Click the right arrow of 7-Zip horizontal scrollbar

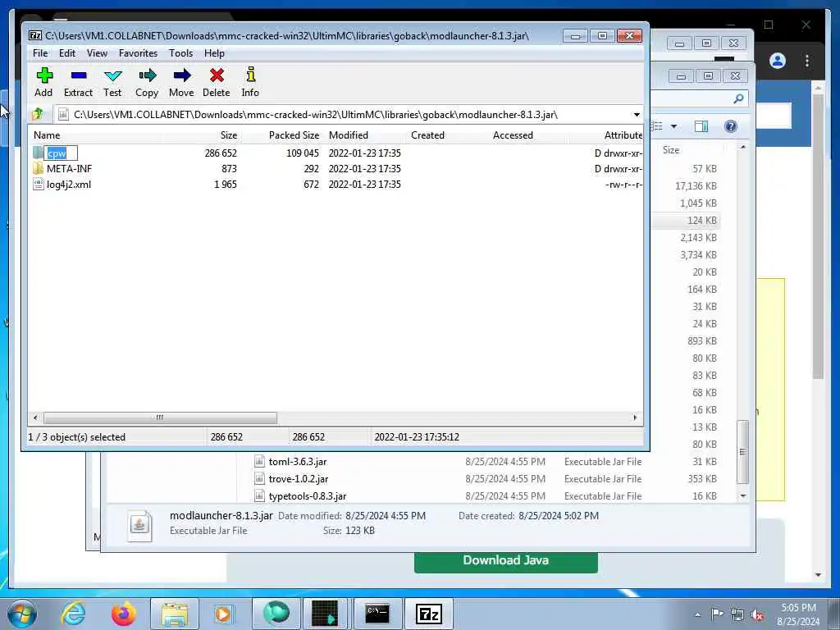tap(636, 418)
